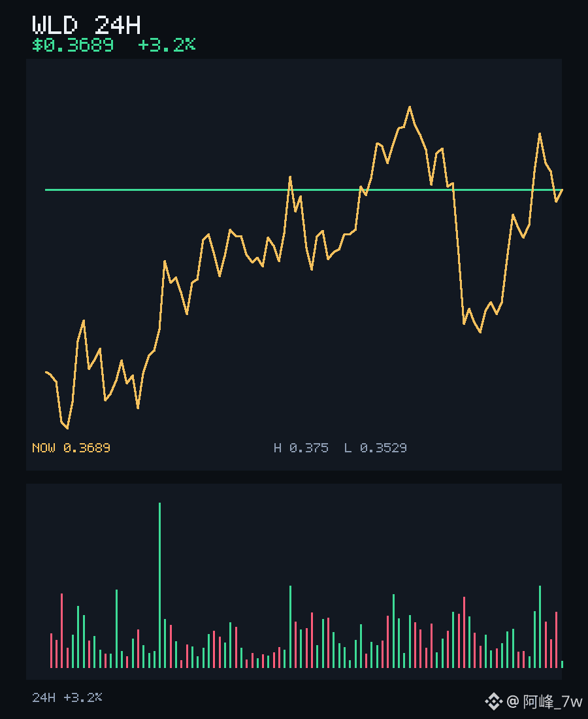
Task: Click the first red volume bar
Action: (x=51, y=650)
